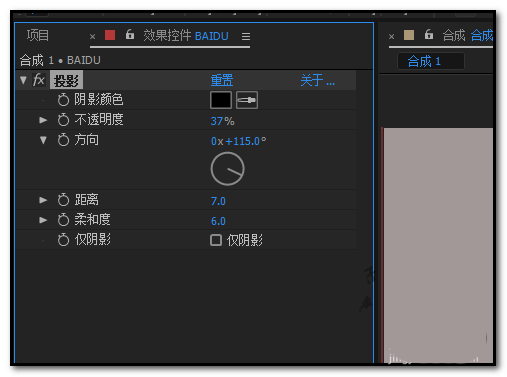
Task: Click the direction angle dial
Action: coord(227,169)
